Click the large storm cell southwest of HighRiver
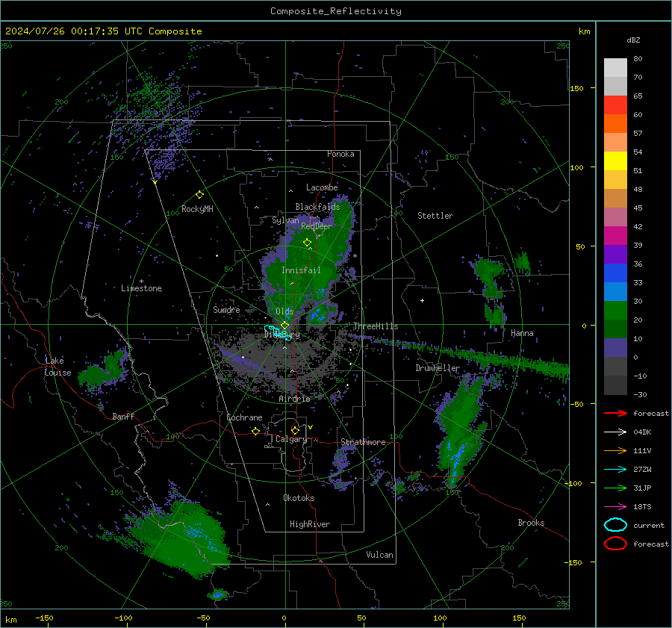 click(182, 538)
